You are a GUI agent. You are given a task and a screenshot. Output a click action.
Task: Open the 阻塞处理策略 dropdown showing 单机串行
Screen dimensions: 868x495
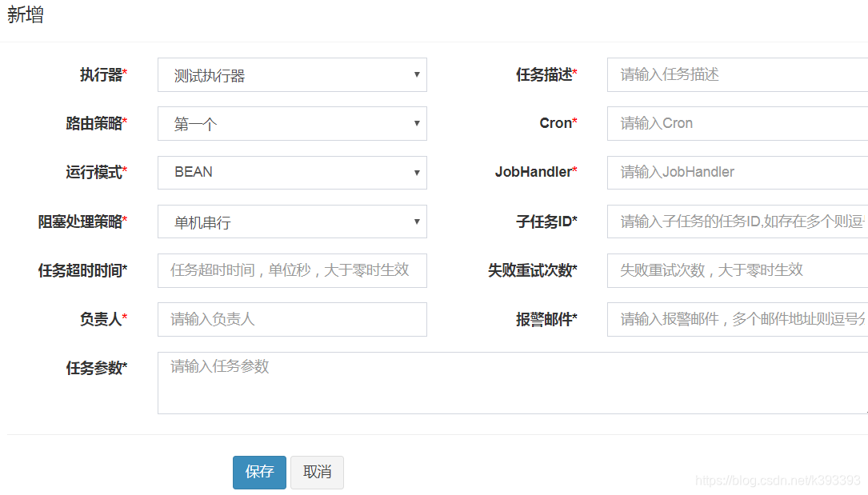(x=292, y=222)
